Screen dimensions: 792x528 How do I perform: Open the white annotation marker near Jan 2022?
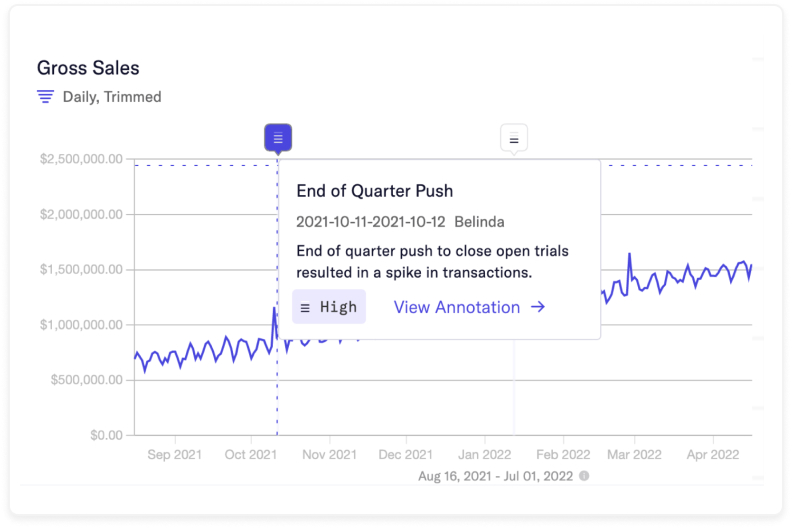tap(514, 139)
